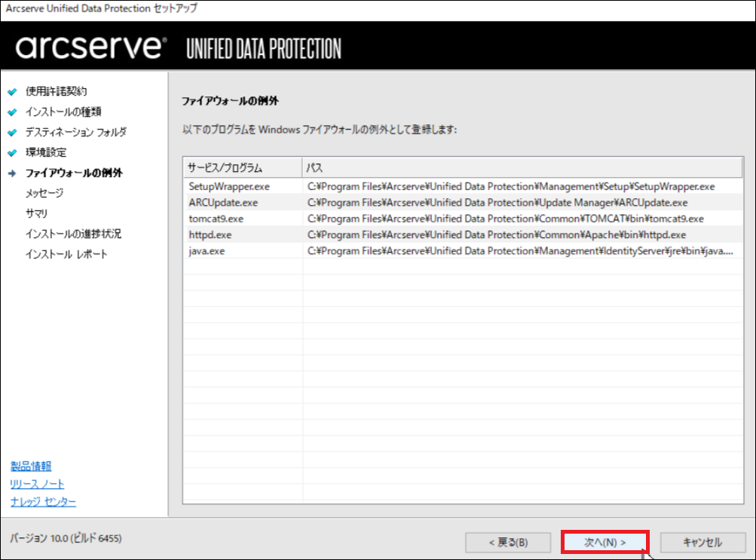Open the リリース ノート link
756x560 pixels.
pos(37,484)
